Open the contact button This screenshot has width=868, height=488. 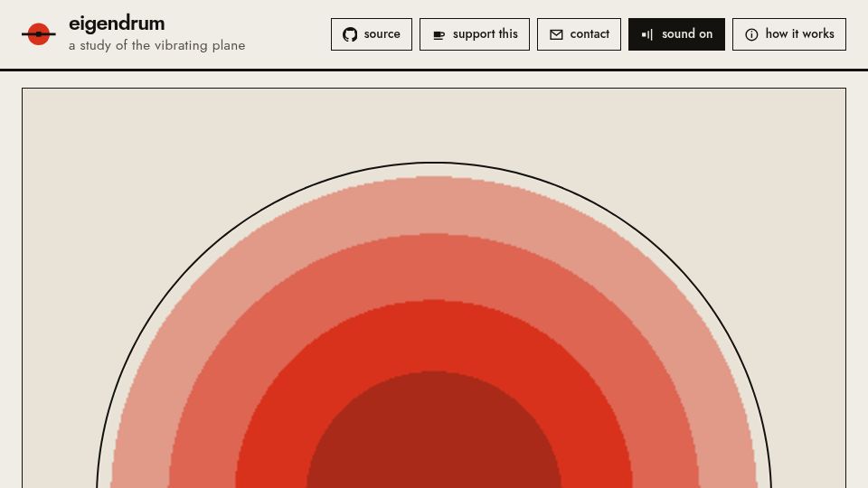579,34
